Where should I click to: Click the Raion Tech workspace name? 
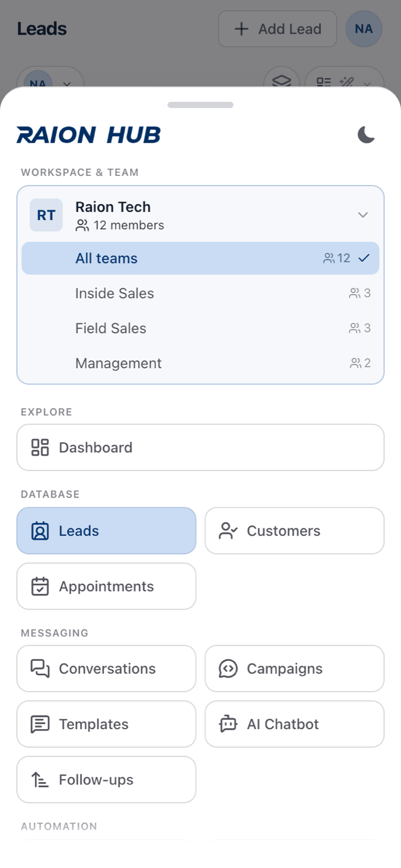point(113,207)
